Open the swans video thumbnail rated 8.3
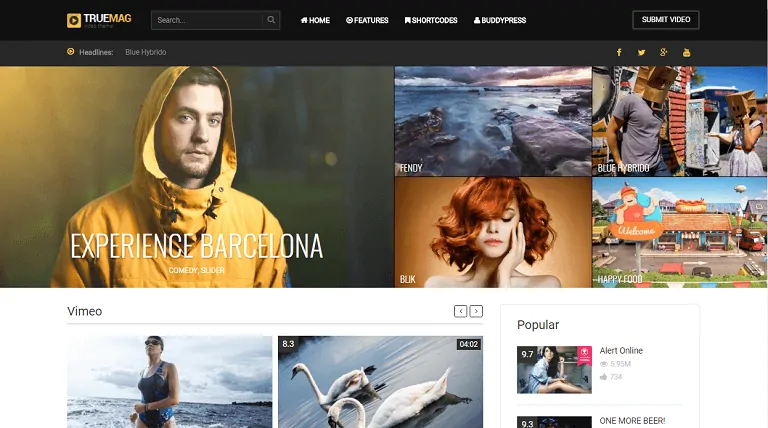 (x=381, y=382)
